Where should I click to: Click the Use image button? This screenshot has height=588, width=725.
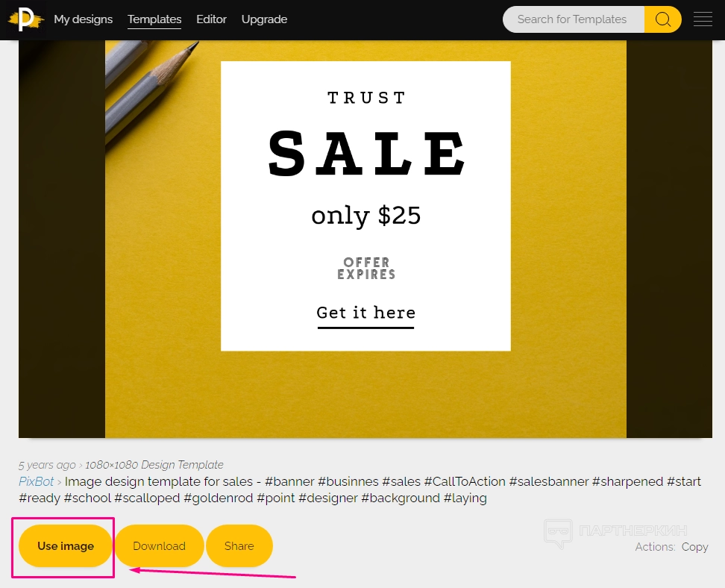(66, 546)
